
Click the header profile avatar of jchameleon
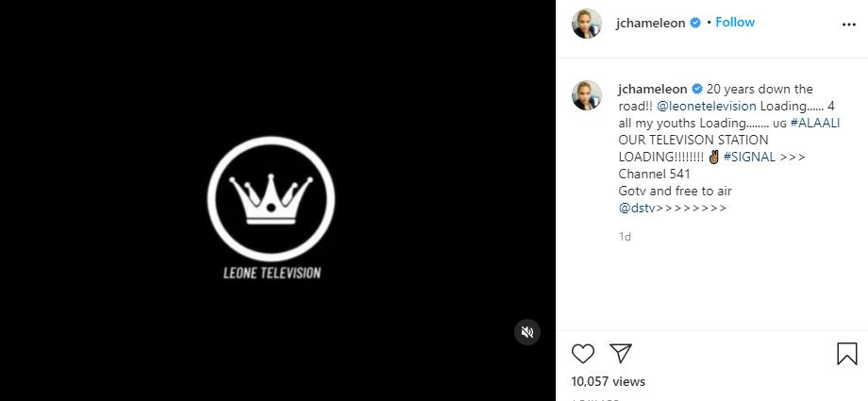(586, 24)
